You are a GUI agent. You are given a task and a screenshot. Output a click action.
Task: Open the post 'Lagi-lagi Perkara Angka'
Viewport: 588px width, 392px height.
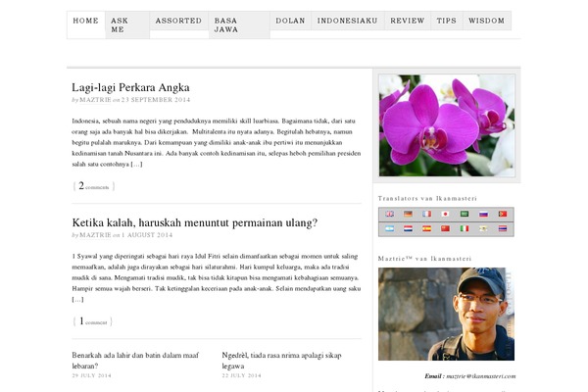click(130, 87)
